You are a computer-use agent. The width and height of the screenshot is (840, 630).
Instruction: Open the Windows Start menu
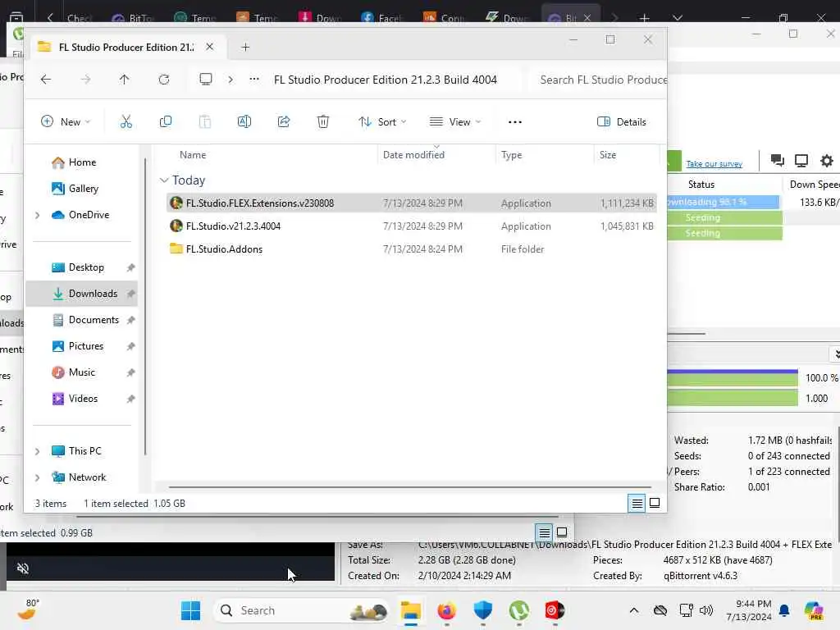190,610
